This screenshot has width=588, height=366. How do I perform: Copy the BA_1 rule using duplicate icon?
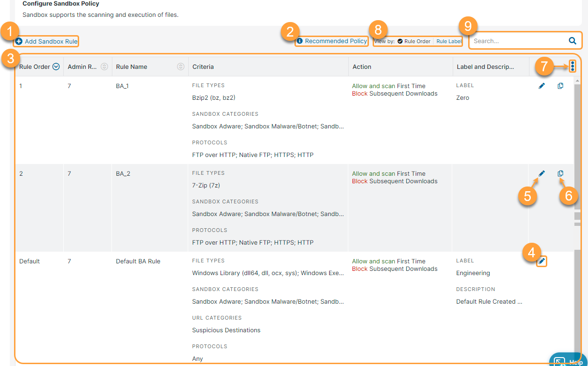tap(560, 86)
